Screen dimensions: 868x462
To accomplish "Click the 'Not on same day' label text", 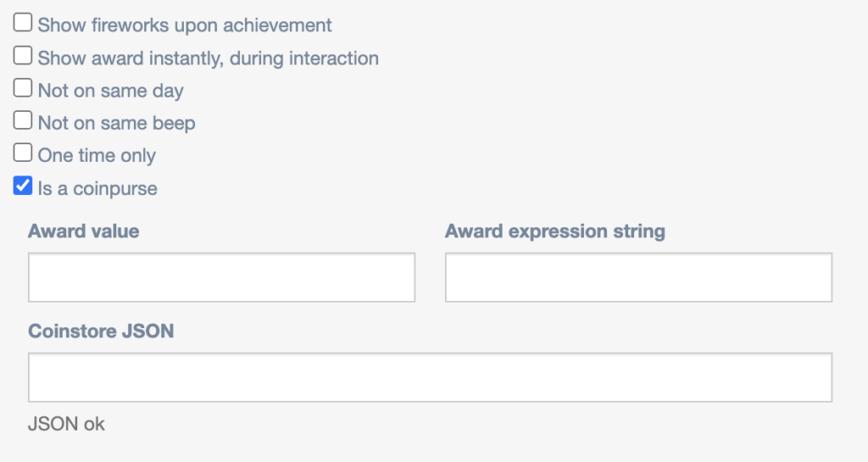I will [x=110, y=91].
